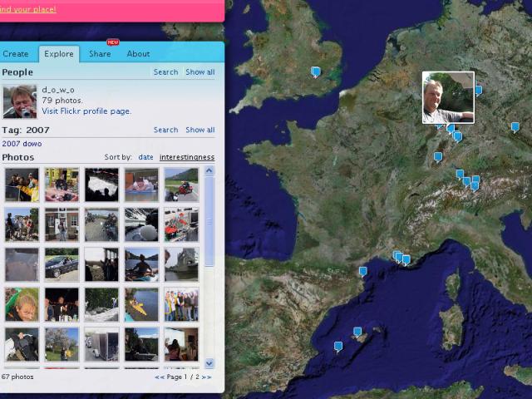Viewport: 532px width, 399px height.
Task: Open Visit Flickr profile page link
Action: pos(86,111)
